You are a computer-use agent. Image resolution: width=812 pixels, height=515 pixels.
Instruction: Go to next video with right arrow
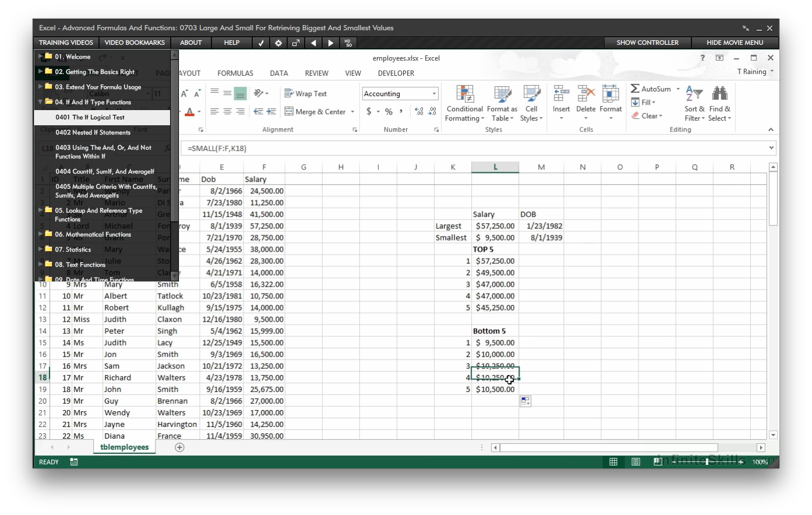tap(331, 43)
